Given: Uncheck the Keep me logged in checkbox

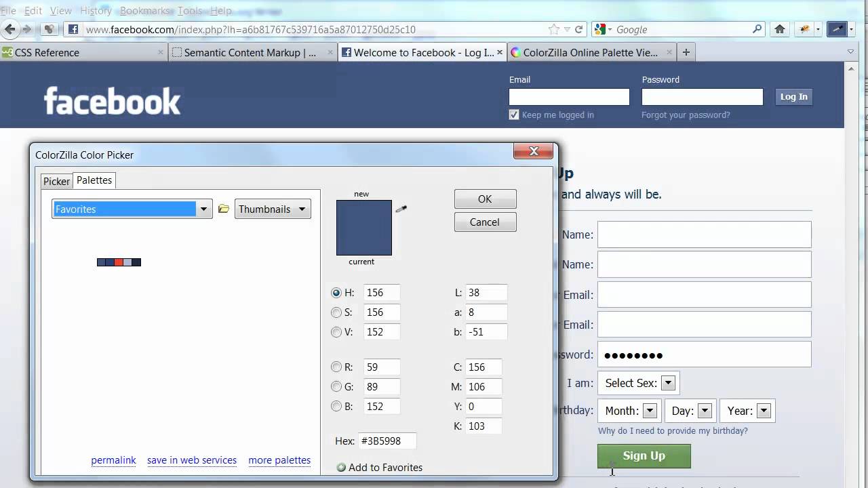Looking at the screenshot, I should [x=514, y=115].
